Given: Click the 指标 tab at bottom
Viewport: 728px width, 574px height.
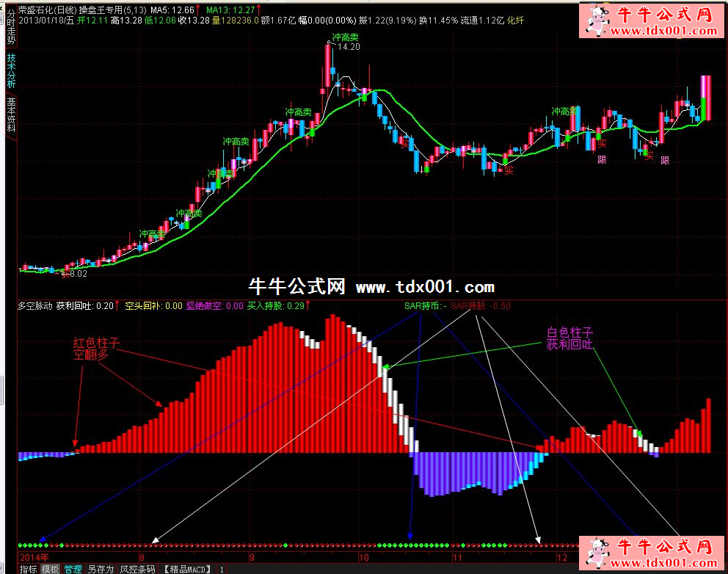Looking at the screenshot, I should (28, 569).
